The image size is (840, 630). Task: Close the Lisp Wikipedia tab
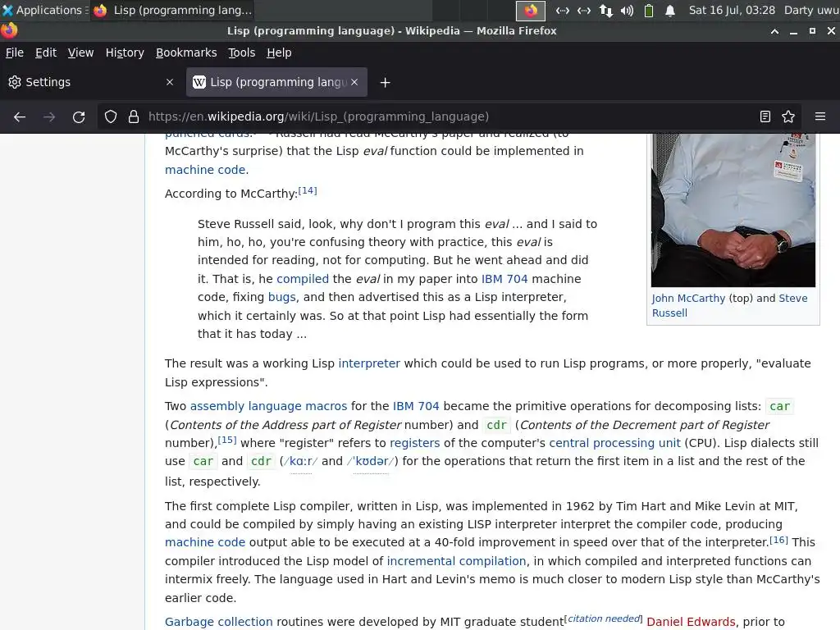pyautogui.click(x=354, y=82)
